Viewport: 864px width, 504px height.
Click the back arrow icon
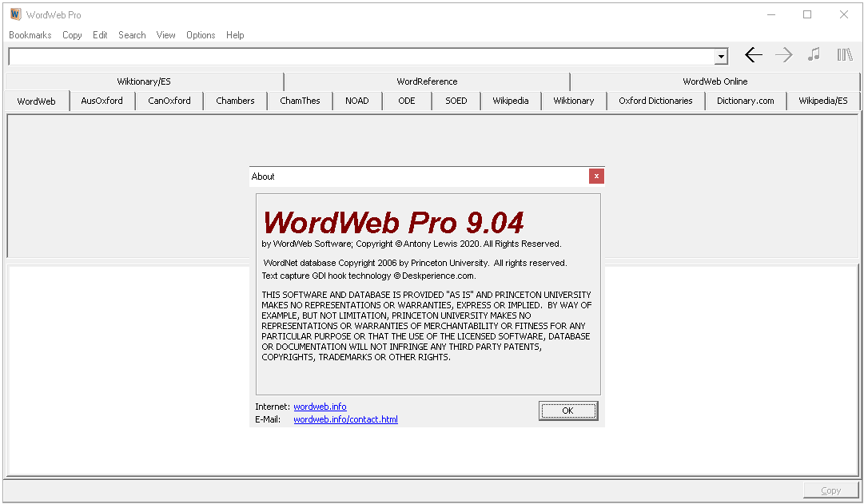pos(753,54)
